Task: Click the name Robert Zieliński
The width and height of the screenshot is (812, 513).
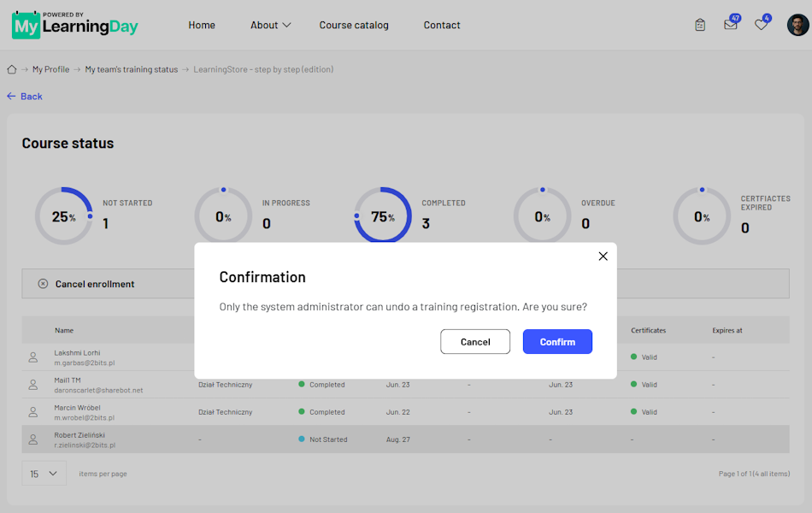Action: pos(79,435)
